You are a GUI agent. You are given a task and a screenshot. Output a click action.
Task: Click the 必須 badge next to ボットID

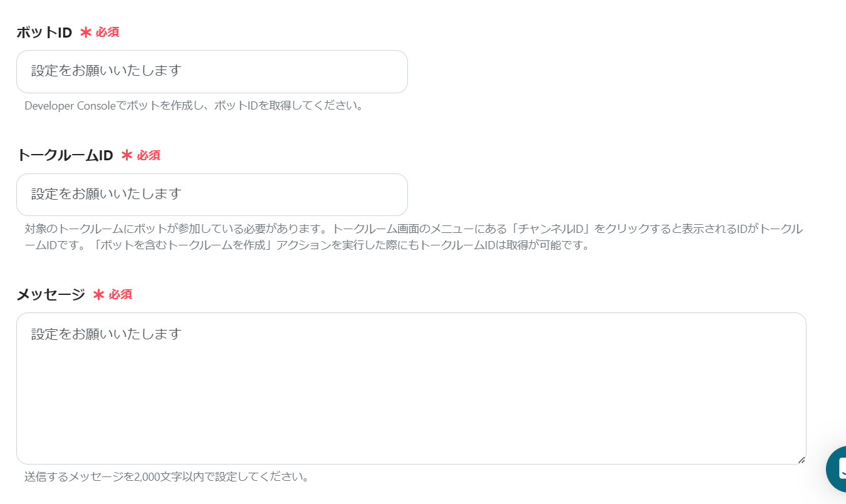pyautogui.click(x=107, y=33)
